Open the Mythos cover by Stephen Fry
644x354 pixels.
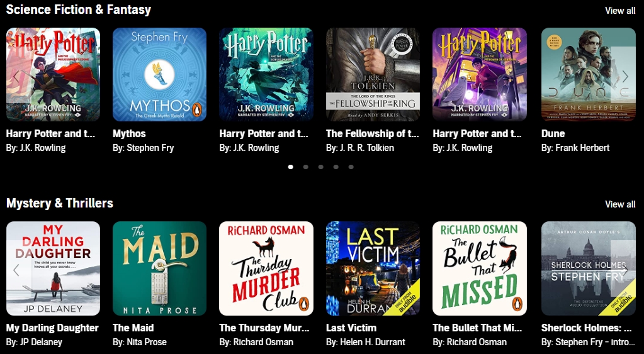[160, 74]
